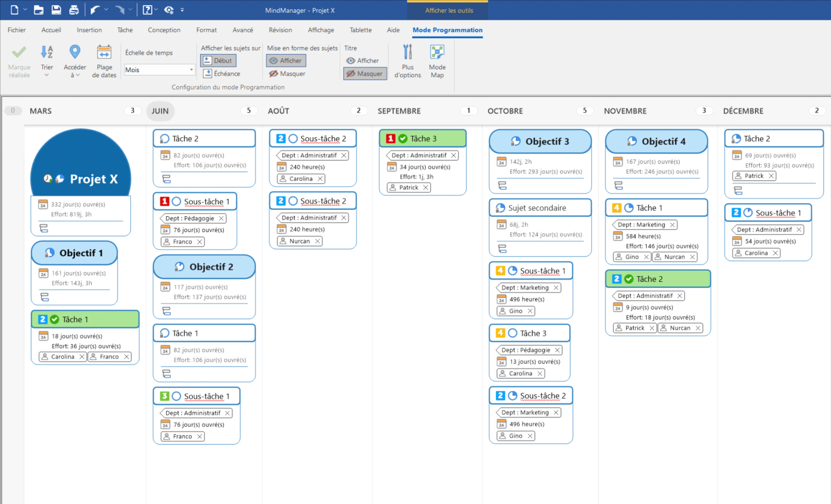Open the quick access toolbar overflow chevron
This screenshot has height=504, width=831.
coord(183,10)
